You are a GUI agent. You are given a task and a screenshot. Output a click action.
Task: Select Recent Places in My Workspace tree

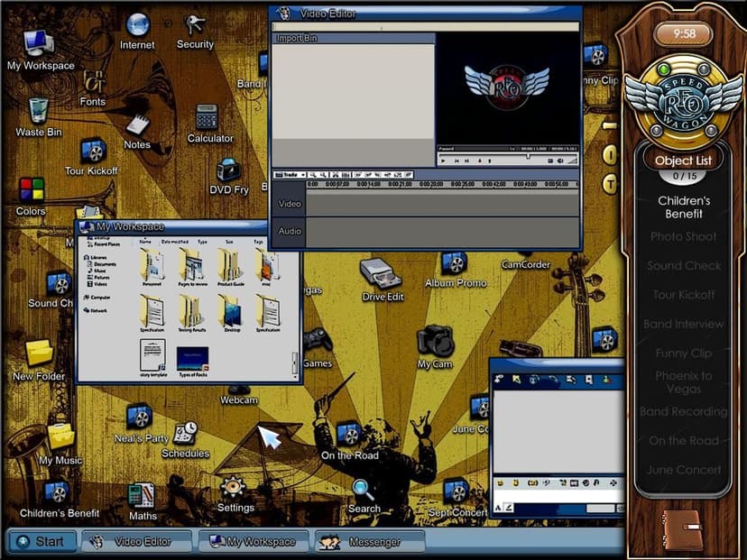(x=104, y=243)
